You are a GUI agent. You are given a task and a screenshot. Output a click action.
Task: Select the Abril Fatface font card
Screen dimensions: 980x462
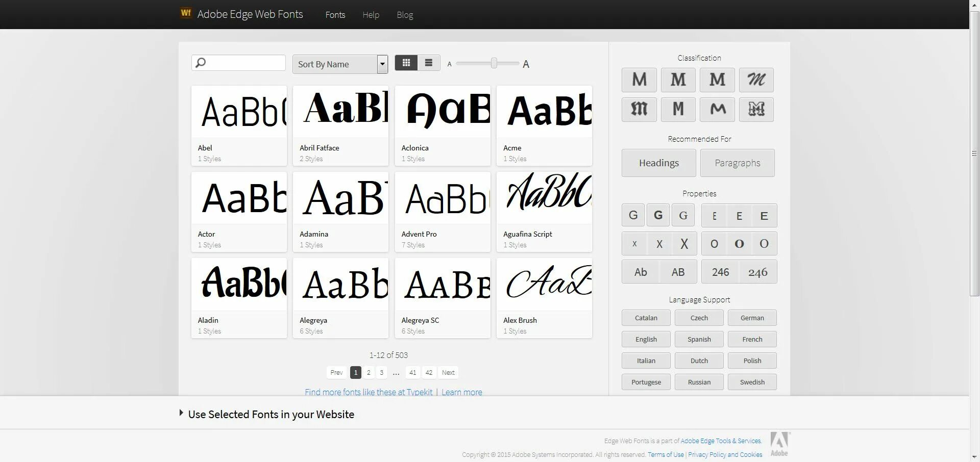[x=340, y=125]
